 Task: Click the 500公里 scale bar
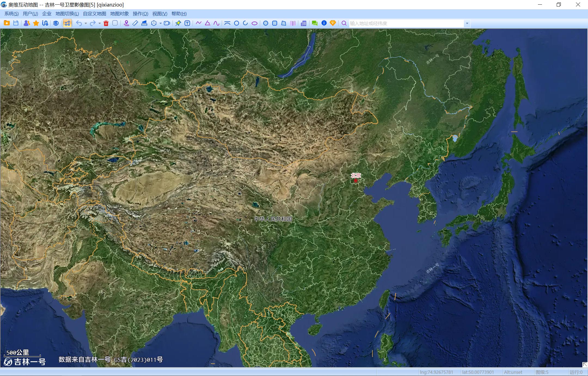(x=22, y=353)
